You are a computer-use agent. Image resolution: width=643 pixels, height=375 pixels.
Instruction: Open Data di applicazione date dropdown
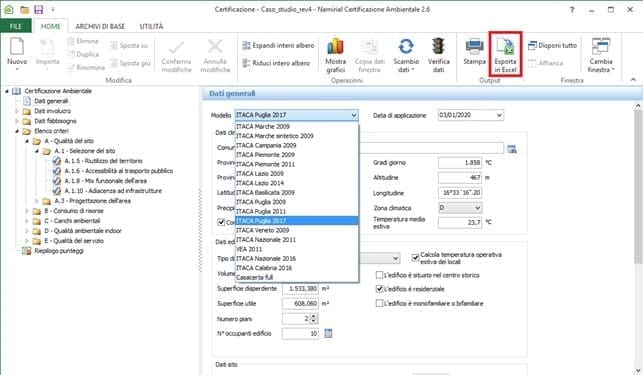tap(499, 115)
